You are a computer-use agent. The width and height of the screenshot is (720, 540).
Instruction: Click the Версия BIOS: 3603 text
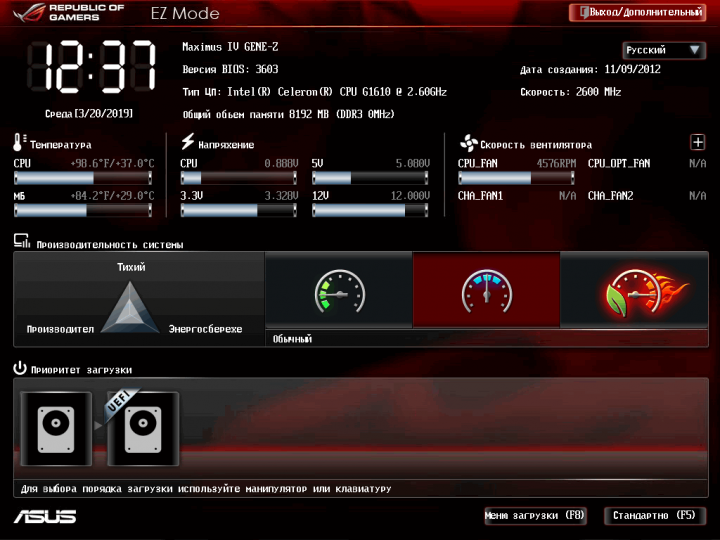click(230, 69)
